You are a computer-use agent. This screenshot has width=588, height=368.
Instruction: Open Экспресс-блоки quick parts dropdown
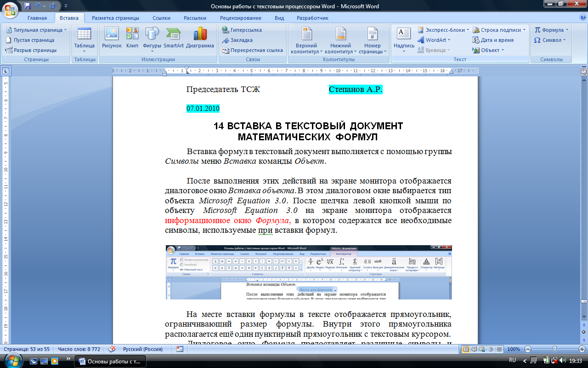443,30
